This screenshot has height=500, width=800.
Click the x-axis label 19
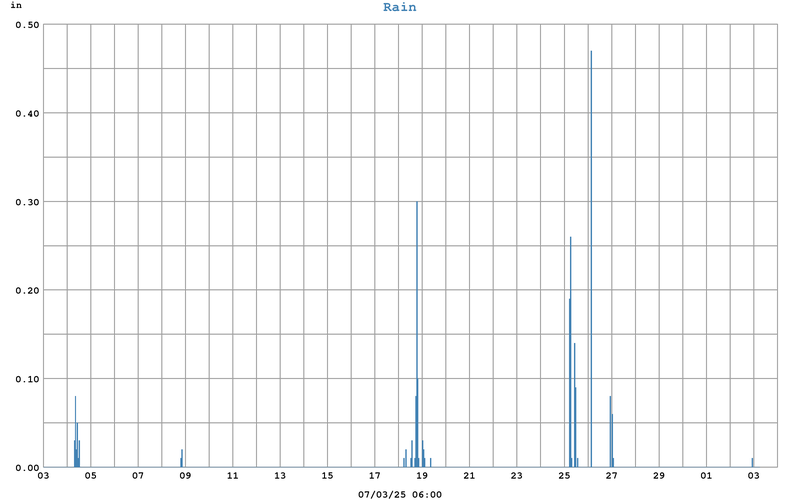[x=422, y=476]
